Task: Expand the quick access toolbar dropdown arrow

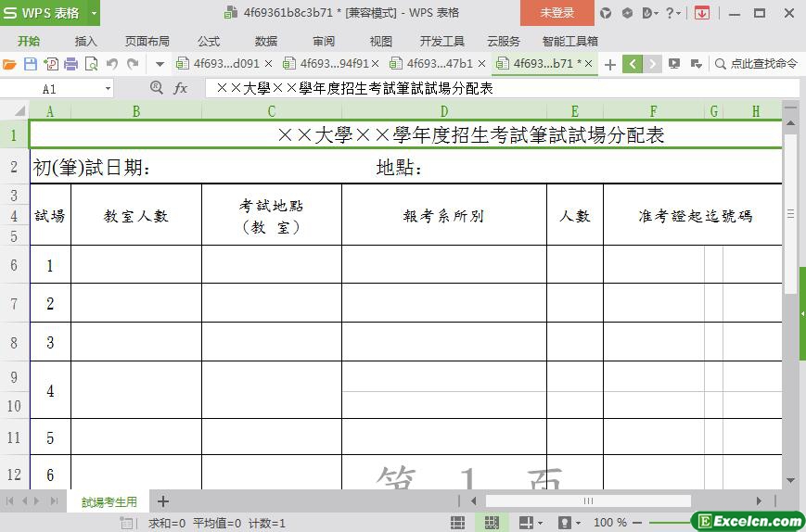Action: (x=160, y=64)
